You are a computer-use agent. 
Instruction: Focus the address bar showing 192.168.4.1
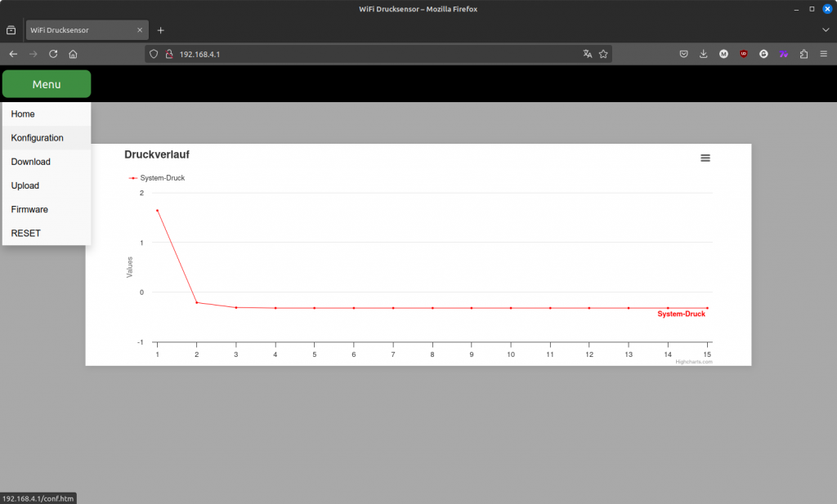(368, 54)
